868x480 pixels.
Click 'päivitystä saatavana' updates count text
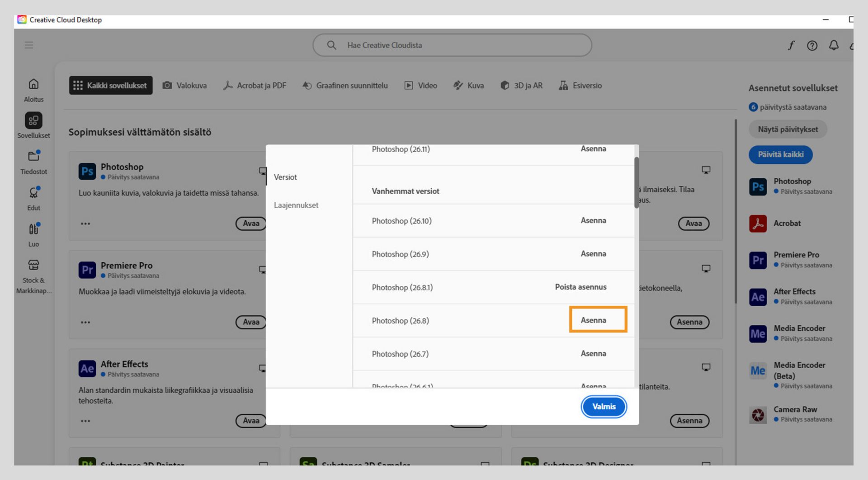pos(793,107)
